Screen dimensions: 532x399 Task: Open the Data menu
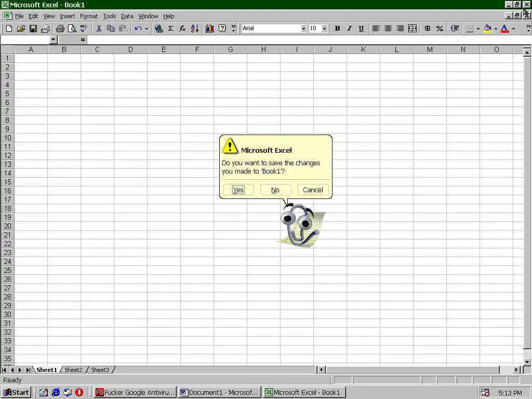click(127, 16)
